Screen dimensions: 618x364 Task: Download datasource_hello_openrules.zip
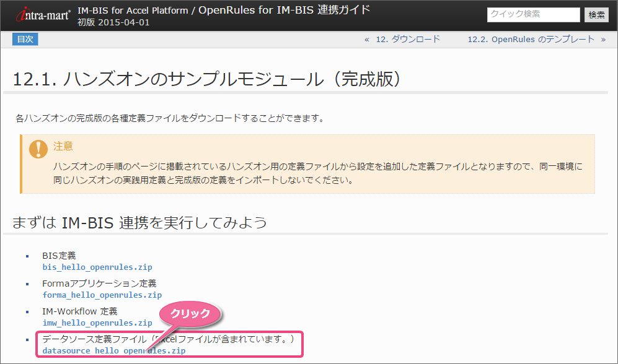pyautogui.click(x=114, y=350)
